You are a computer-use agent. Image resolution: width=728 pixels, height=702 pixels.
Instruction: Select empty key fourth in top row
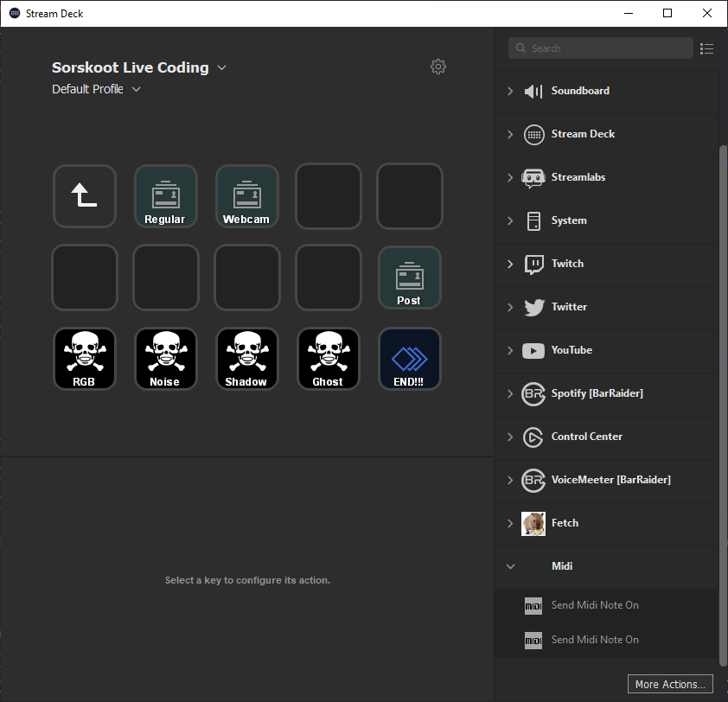tap(329, 196)
